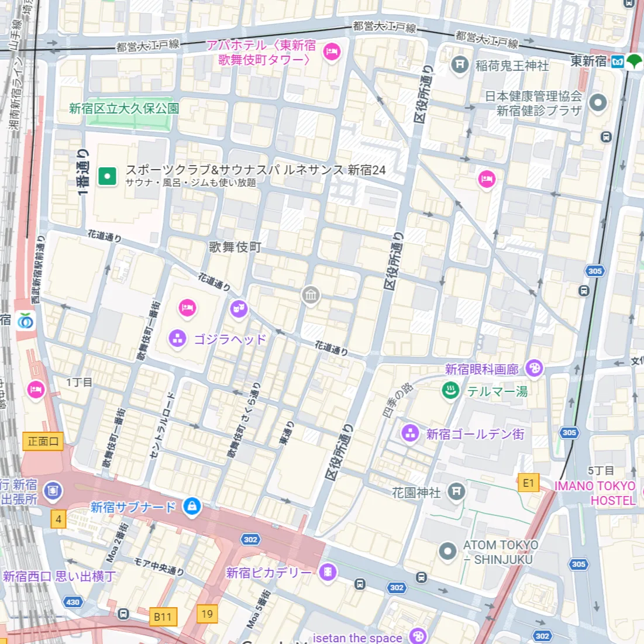Select the purple cat icon on 花道通り
The height and width of the screenshot is (644, 644).
[x=239, y=308]
